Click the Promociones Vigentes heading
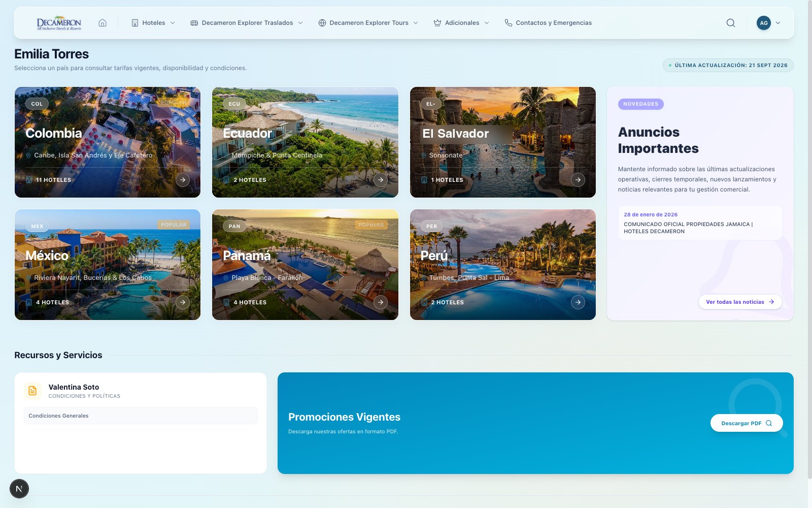 [x=344, y=417]
